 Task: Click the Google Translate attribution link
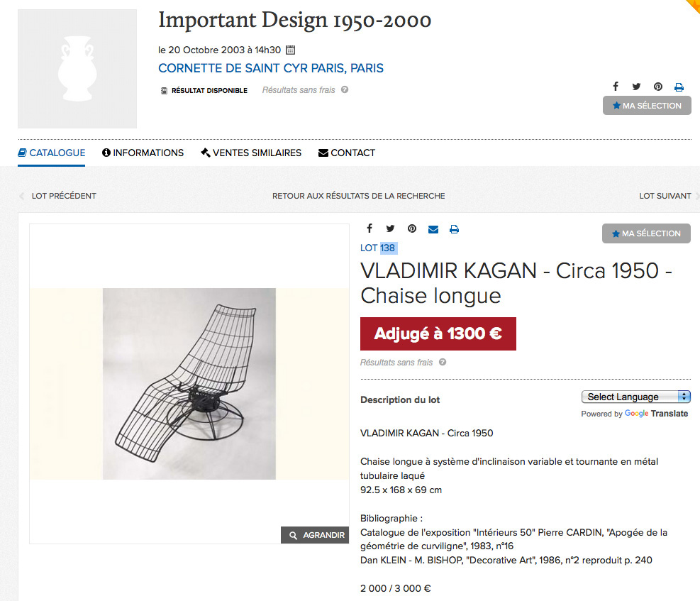tap(656, 414)
